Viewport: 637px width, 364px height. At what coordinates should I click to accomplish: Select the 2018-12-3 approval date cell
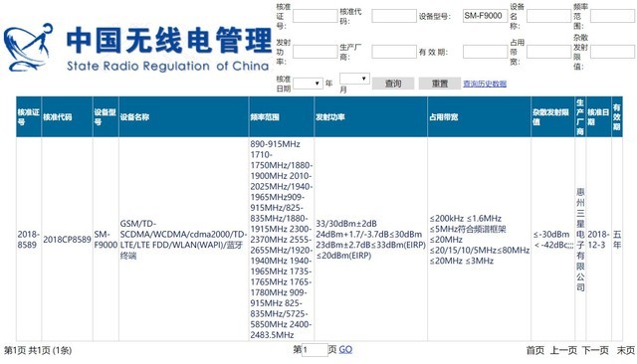pyautogui.click(x=598, y=240)
